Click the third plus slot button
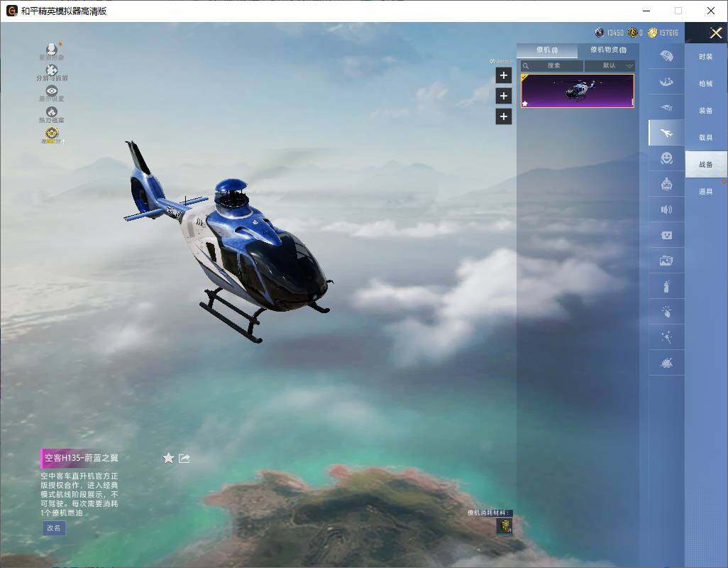The image size is (728, 568). [504, 116]
